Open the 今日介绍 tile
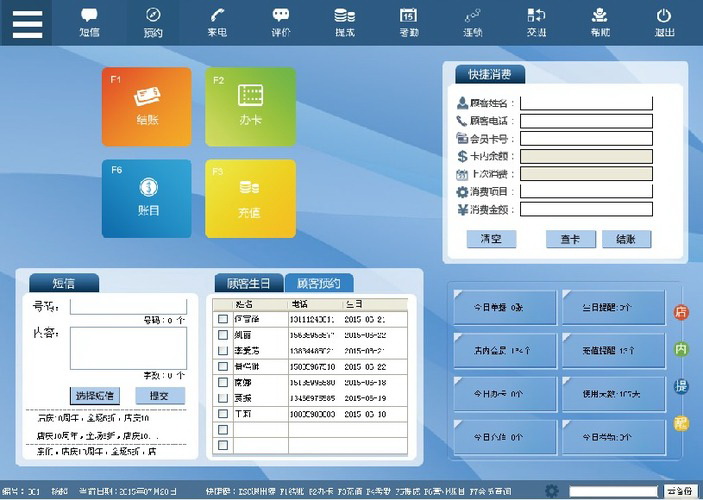The image size is (703, 500). (x=505, y=437)
